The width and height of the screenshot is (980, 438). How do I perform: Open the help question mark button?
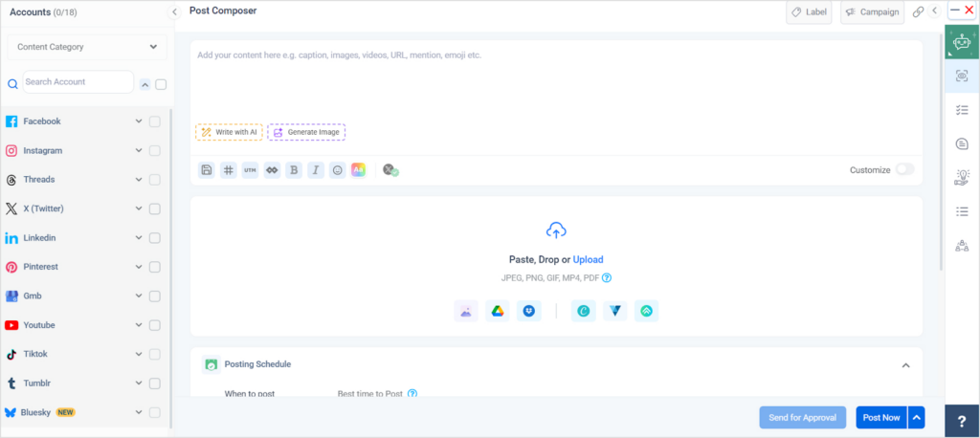click(962, 421)
